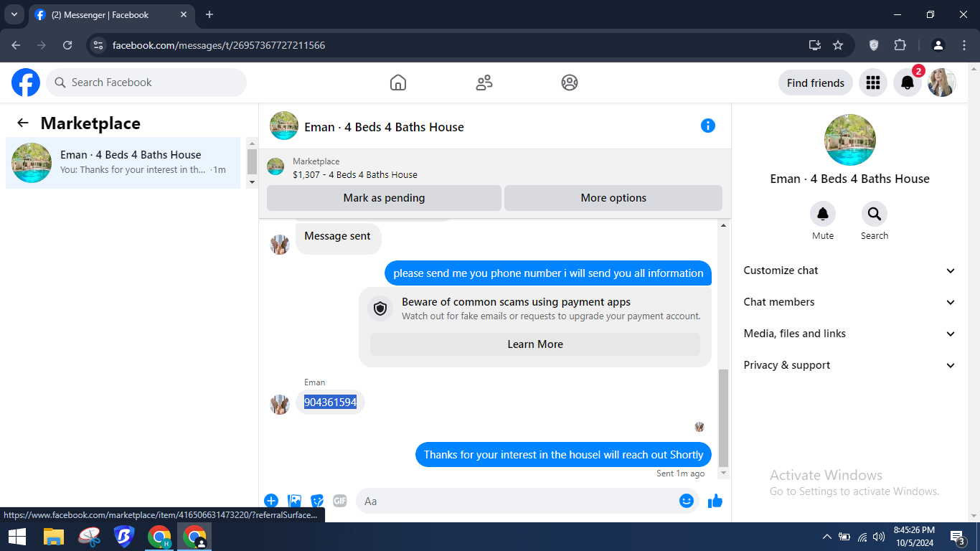Viewport: 980px width, 551px height.
Task: Open the account profile picture menu
Action: coord(942,83)
